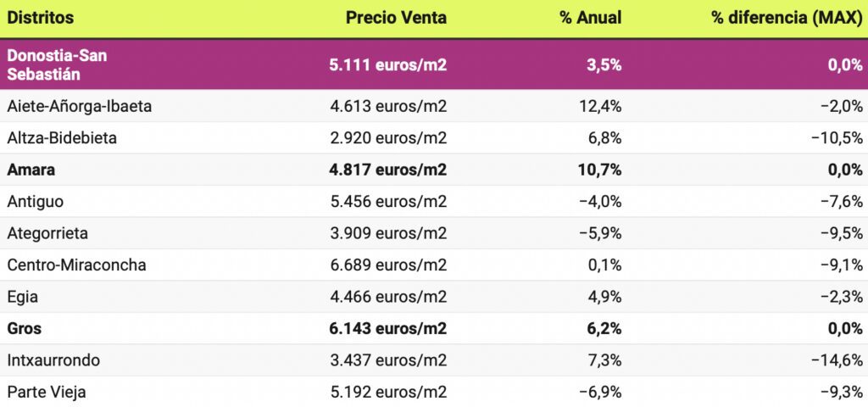This screenshot has width=868, height=407.
Task: Select the Parte Vieja district
Action: [x=47, y=392]
